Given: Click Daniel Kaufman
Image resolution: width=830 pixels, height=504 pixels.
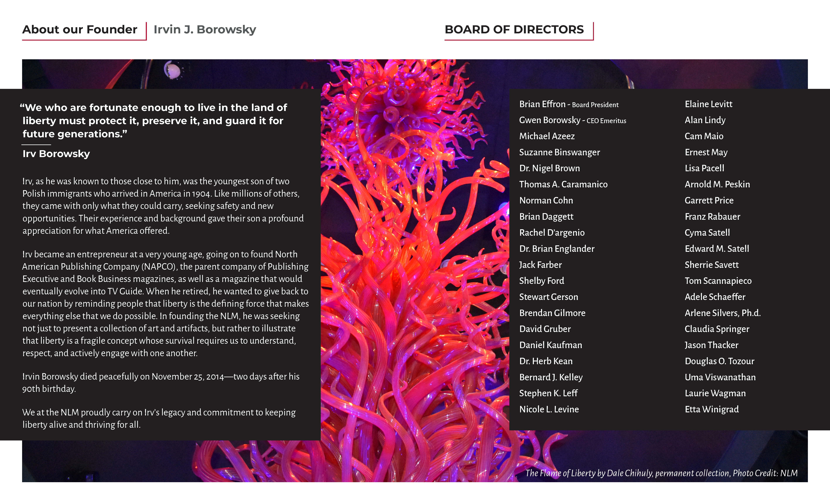Looking at the screenshot, I should pyautogui.click(x=550, y=345).
